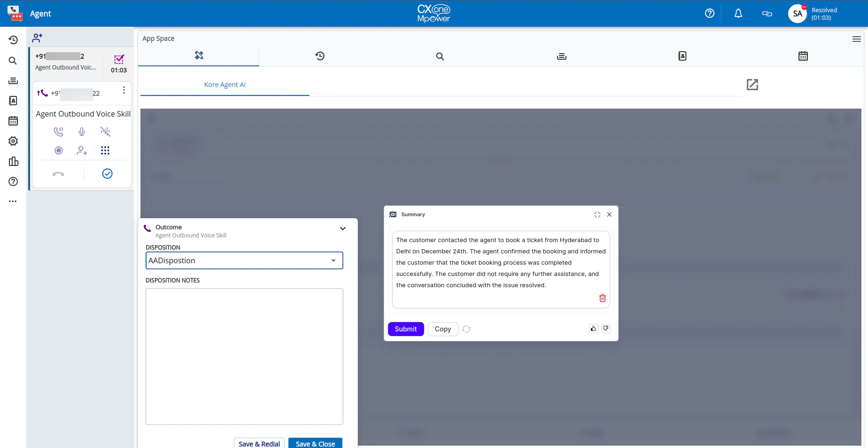868x448 pixels.
Task: Click the Agent Outbound Voice Skill heading
Action: [x=83, y=114]
